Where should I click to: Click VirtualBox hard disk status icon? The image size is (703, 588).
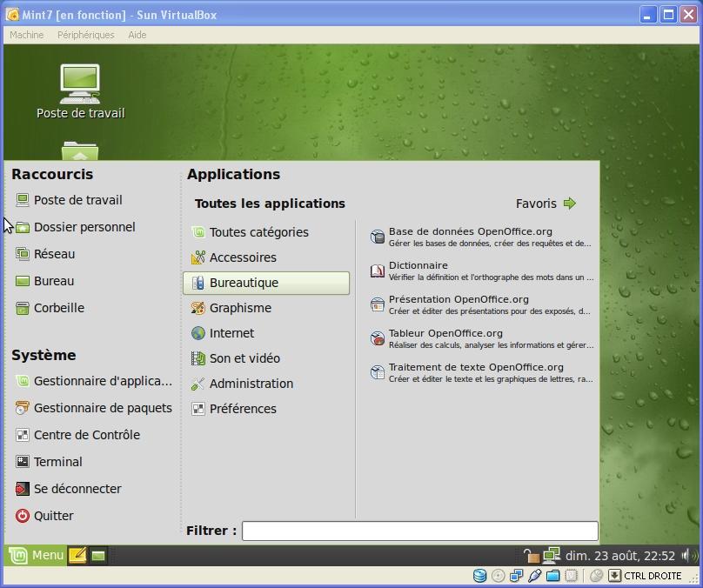click(479, 576)
